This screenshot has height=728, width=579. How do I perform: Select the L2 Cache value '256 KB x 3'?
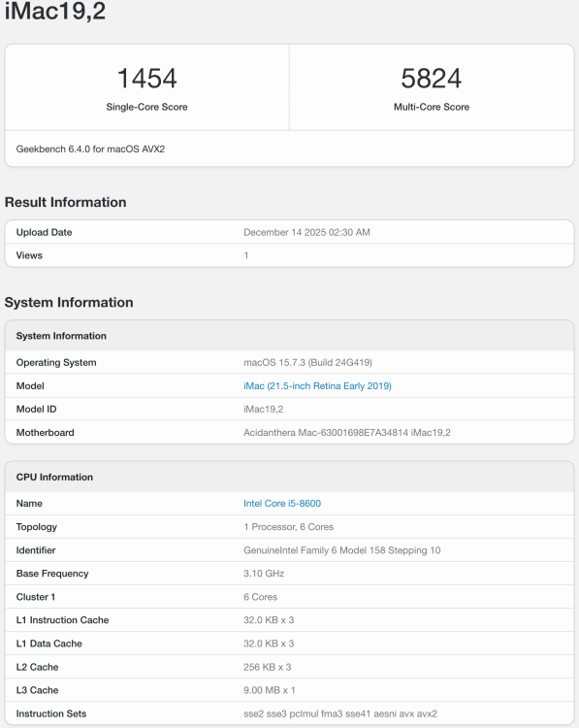click(x=268, y=667)
